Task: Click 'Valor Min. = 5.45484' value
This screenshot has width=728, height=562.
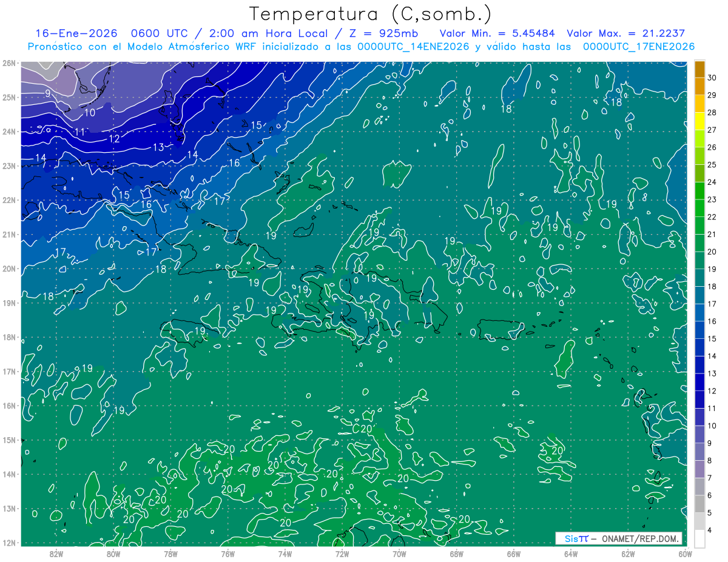Action: pos(497,34)
